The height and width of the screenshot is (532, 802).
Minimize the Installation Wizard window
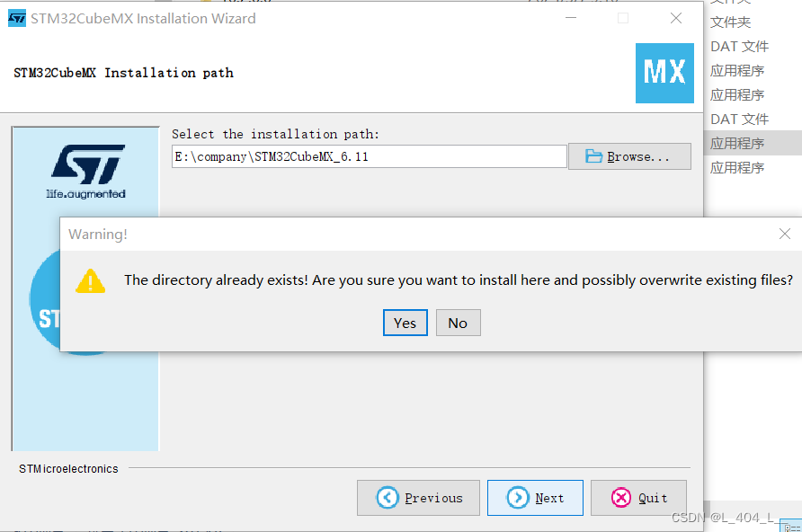pos(571,18)
